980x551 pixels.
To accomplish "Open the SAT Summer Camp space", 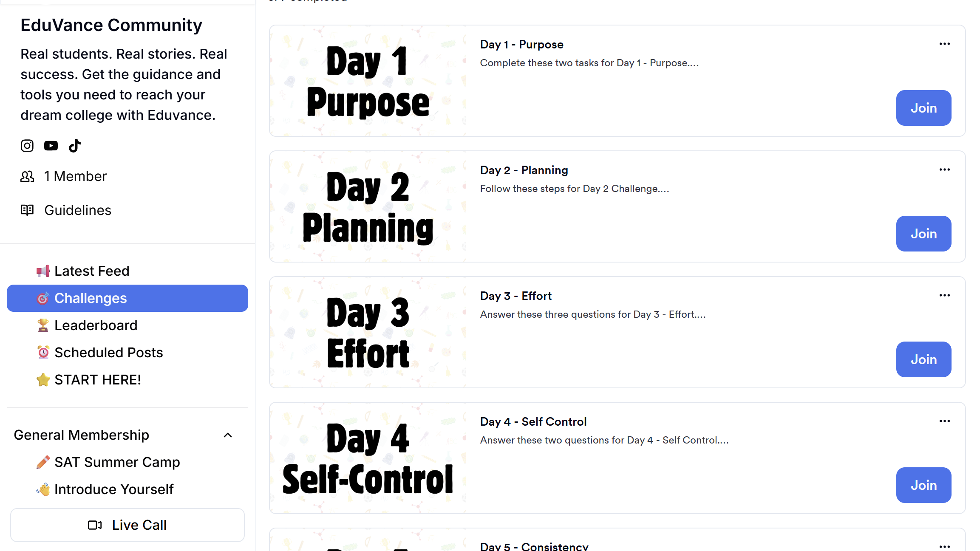I will [x=117, y=462].
